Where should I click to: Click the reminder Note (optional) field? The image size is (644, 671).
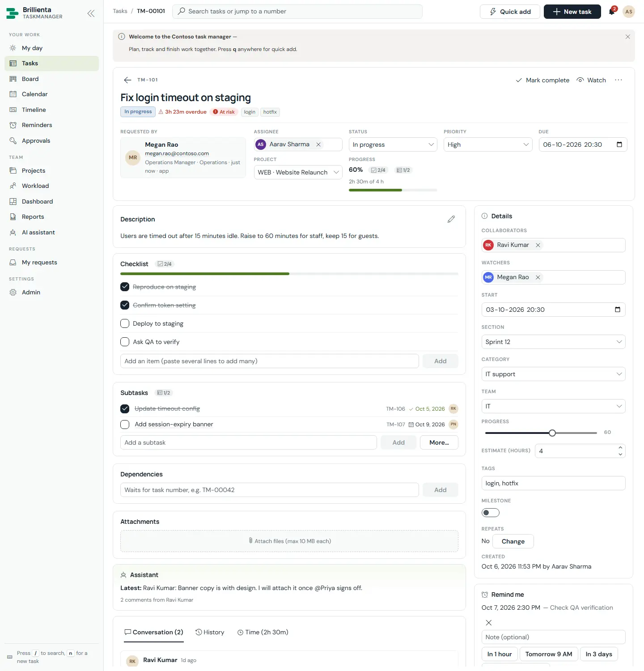553,637
